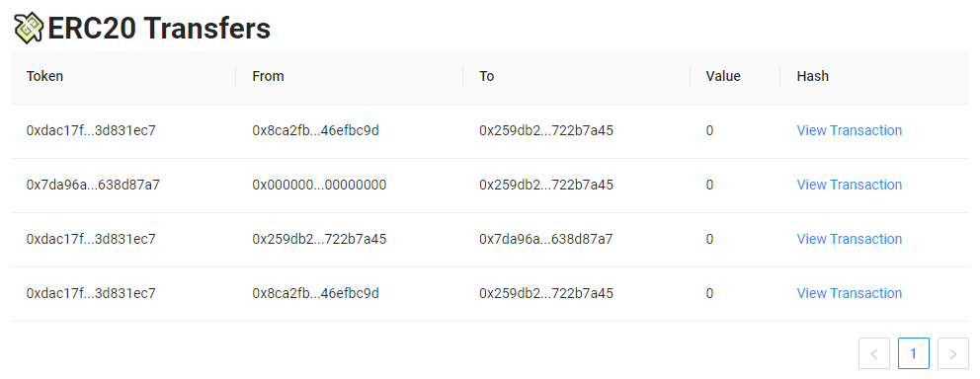Open View Transaction in second row
The image size is (980, 379).
849,185
